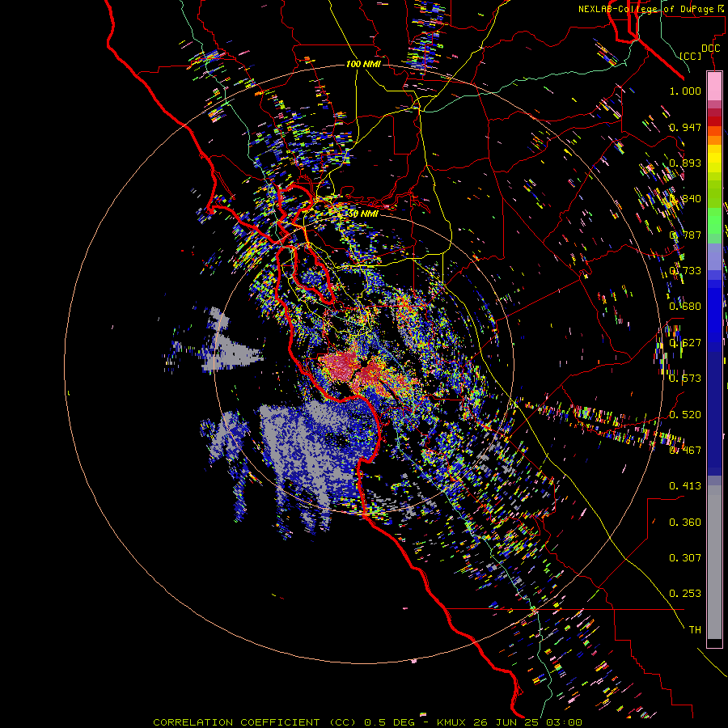Click the pink segment of the color bar
Image resolution: width=728 pixels, height=728 pixels.
[x=714, y=87]
